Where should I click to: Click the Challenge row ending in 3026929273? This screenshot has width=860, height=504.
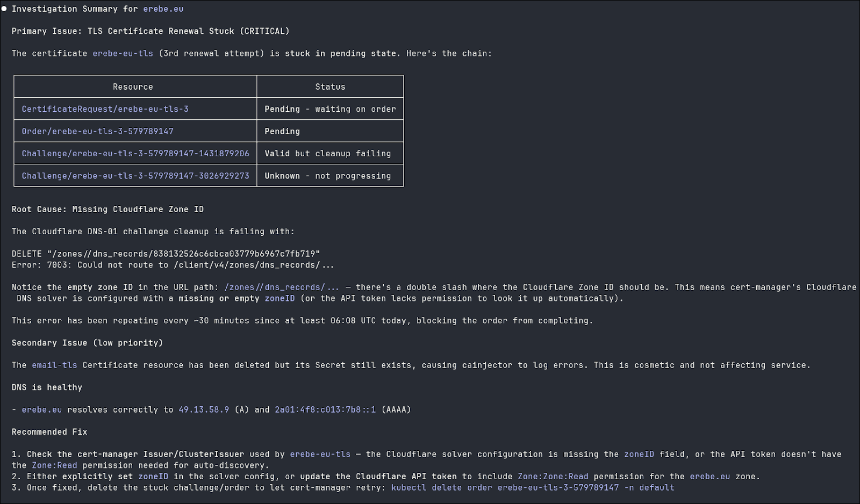[x=135, y=176]
